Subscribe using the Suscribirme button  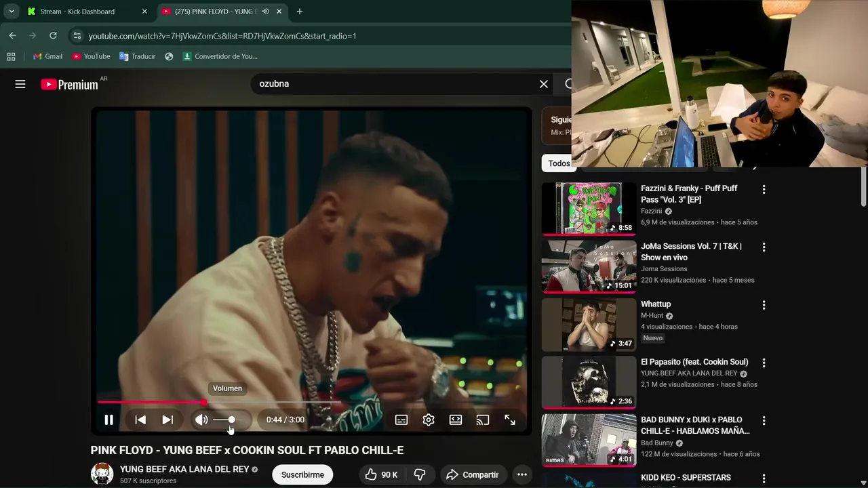pyautogui.click(x=302, y=474)
